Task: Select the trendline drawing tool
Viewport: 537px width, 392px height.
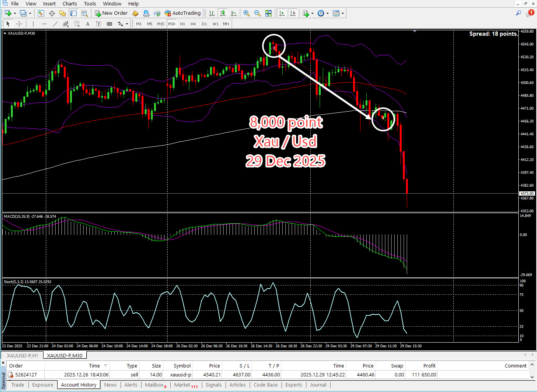Action: 55,24
